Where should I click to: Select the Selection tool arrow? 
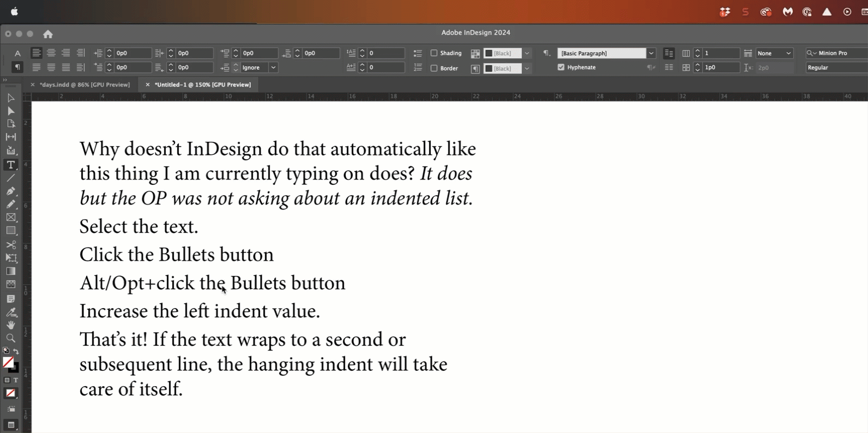point(10,98)
